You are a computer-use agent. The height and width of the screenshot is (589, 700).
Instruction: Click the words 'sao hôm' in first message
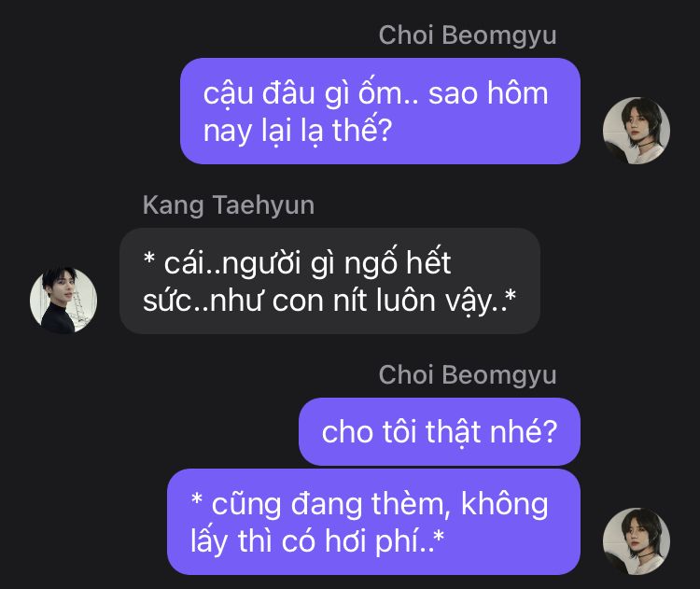(488, 93)
